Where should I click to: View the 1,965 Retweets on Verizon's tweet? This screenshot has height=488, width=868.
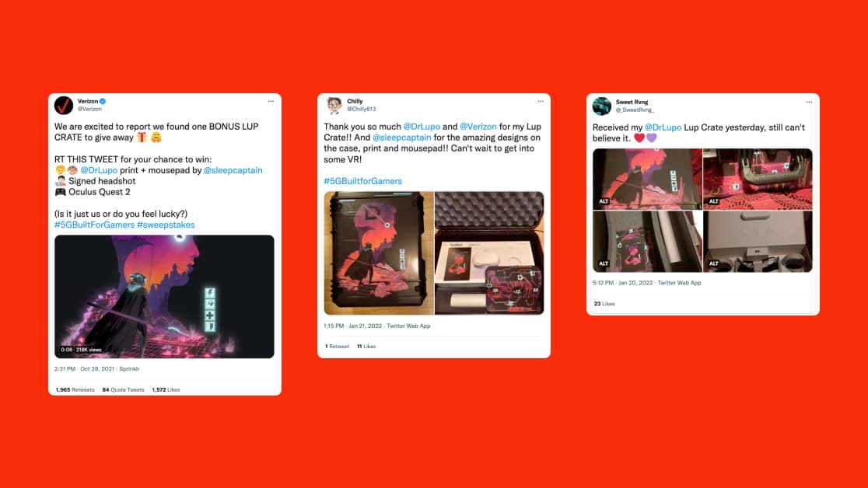[x=75, y=389]
